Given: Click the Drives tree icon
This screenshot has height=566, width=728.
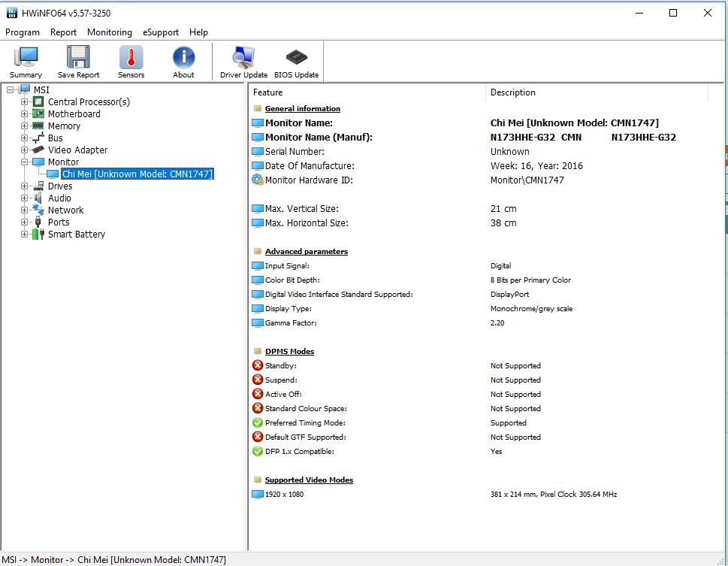Looking at the screenshot, I should tap(38, 186).
